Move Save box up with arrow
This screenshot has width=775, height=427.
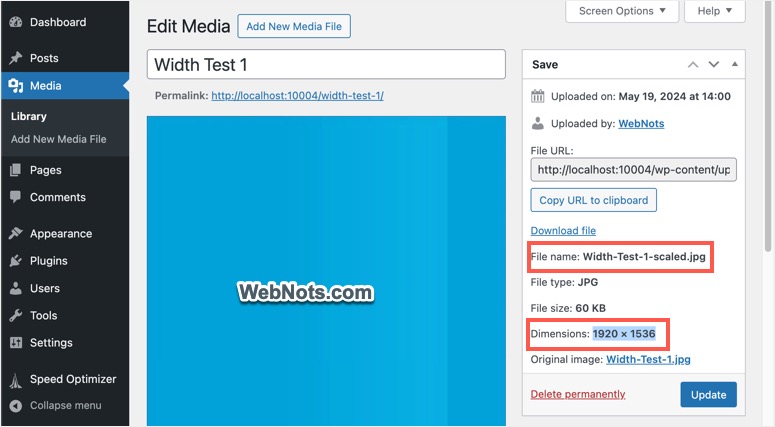(x=693, y=64)
